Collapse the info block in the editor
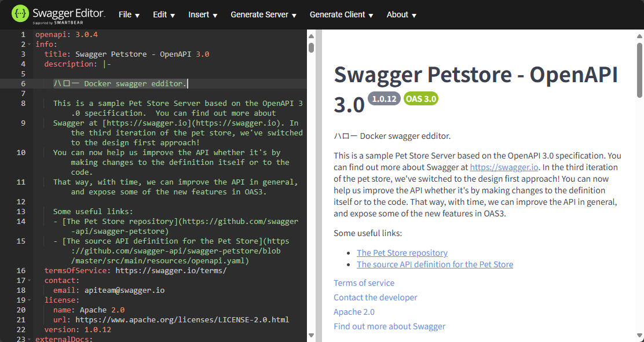 point(28,44)
